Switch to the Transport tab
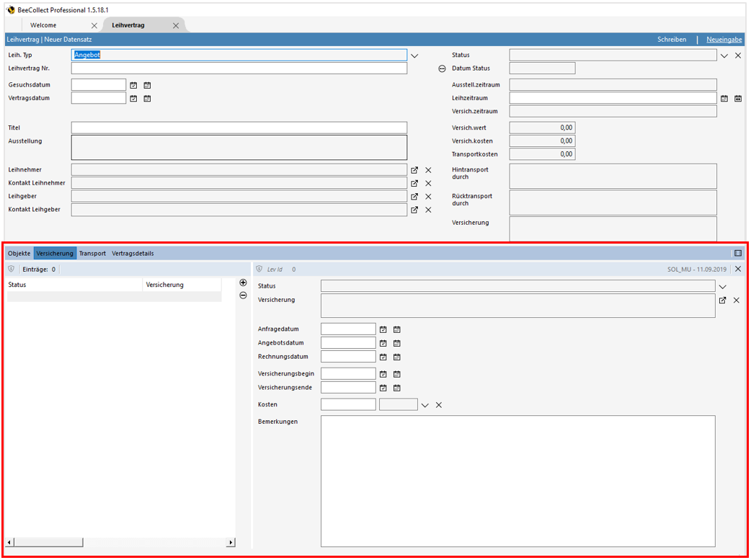Screen dimensions: 751x560 (x=92, y=253)
